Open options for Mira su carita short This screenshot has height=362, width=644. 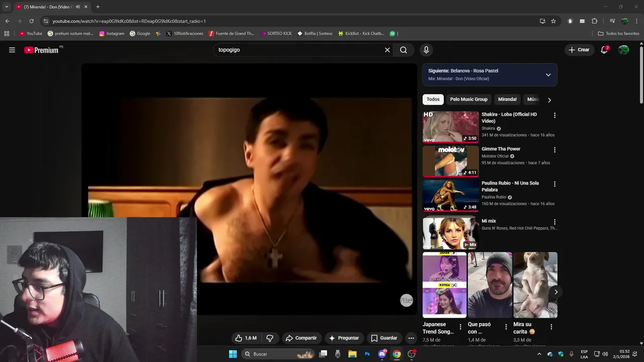551,327
